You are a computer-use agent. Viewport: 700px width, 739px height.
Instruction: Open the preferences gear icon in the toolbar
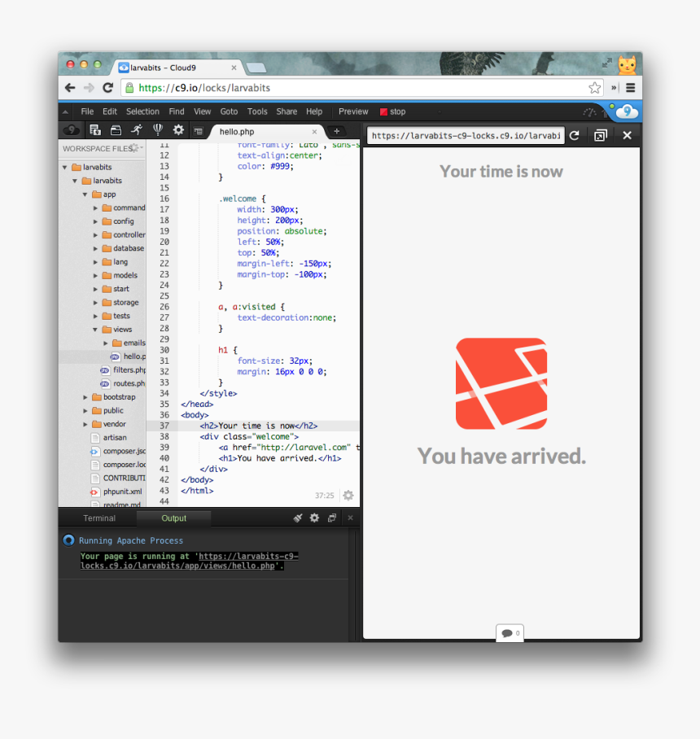pos(178,130)
